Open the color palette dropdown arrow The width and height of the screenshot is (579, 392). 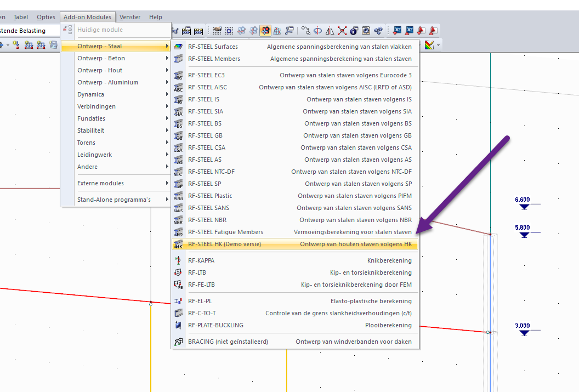(438, 46)
